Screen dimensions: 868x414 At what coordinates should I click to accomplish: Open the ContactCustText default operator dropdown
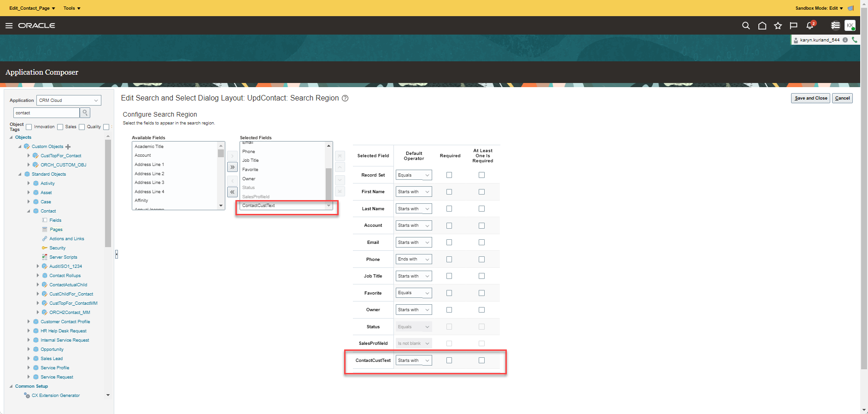pos(414,361)
